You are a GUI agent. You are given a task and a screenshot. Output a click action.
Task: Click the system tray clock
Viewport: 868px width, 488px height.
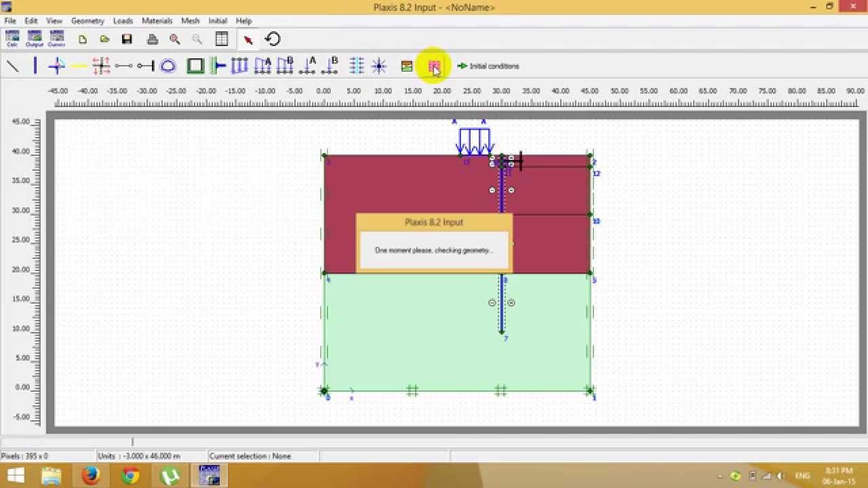839,476
